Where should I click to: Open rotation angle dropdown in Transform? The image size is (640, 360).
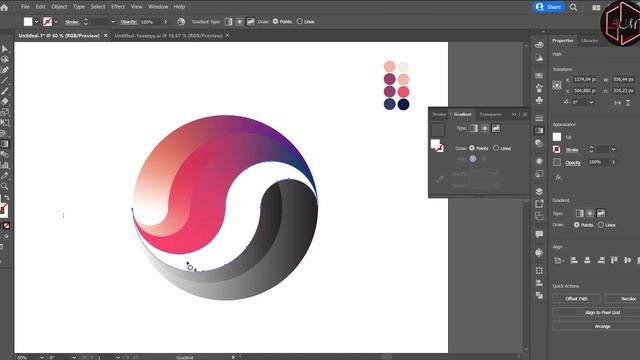tap(591, 102)
